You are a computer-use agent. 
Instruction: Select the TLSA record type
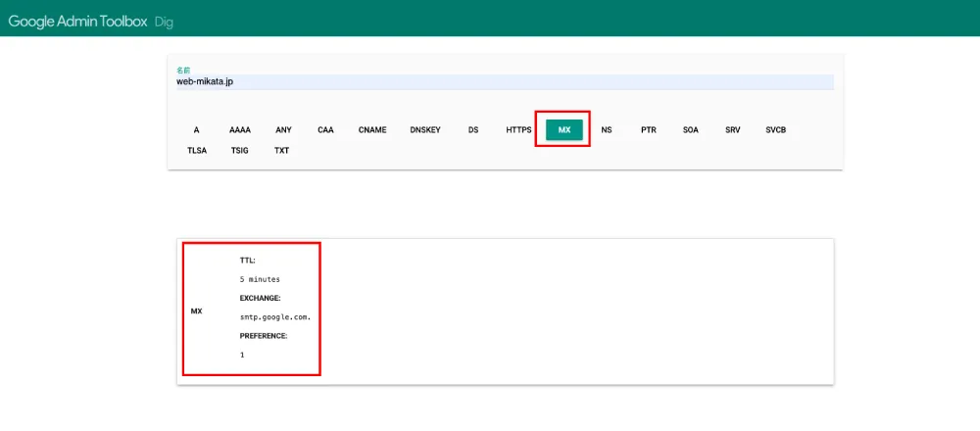tap(196, 151)
